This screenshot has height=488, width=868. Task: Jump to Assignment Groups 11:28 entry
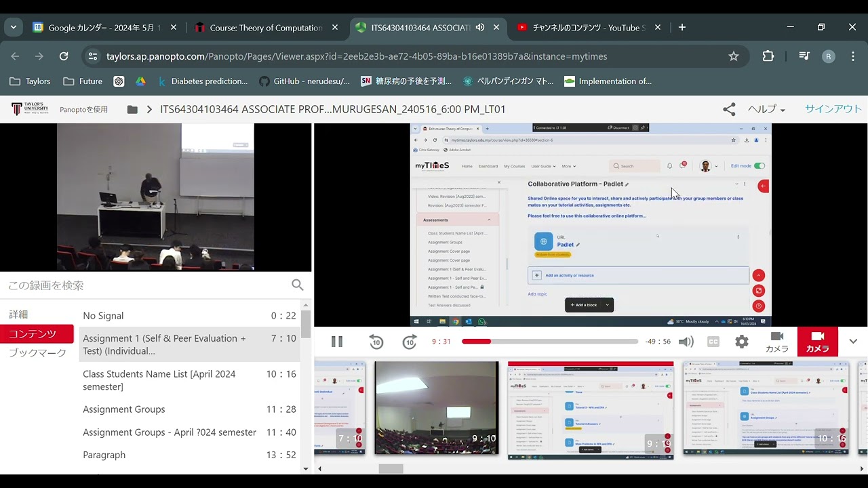(x=189, y=409)
